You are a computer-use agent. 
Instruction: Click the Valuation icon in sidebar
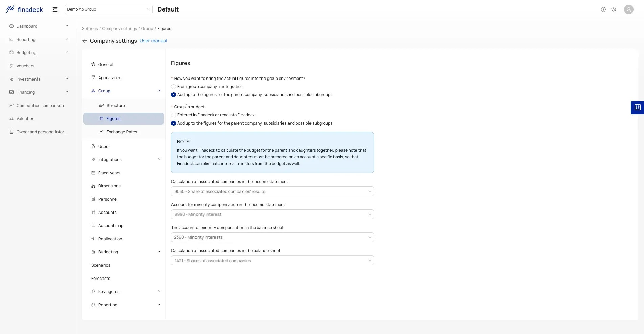point(11,118)
